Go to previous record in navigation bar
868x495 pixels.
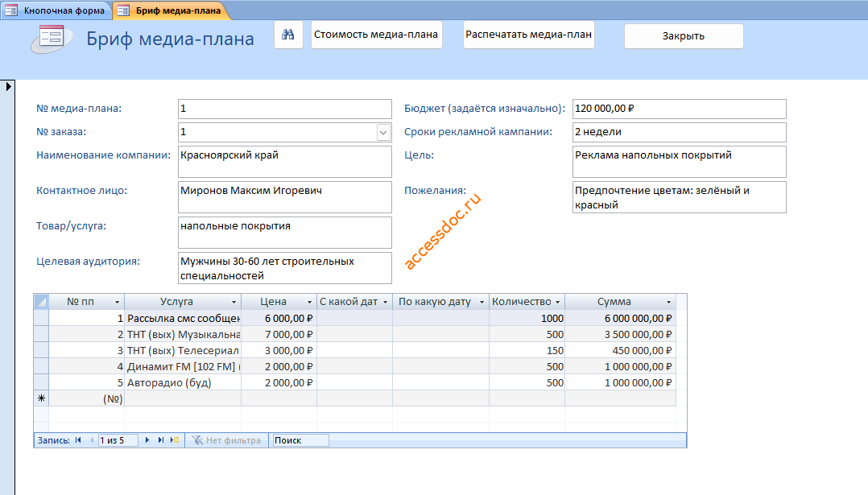click(92, 440)
